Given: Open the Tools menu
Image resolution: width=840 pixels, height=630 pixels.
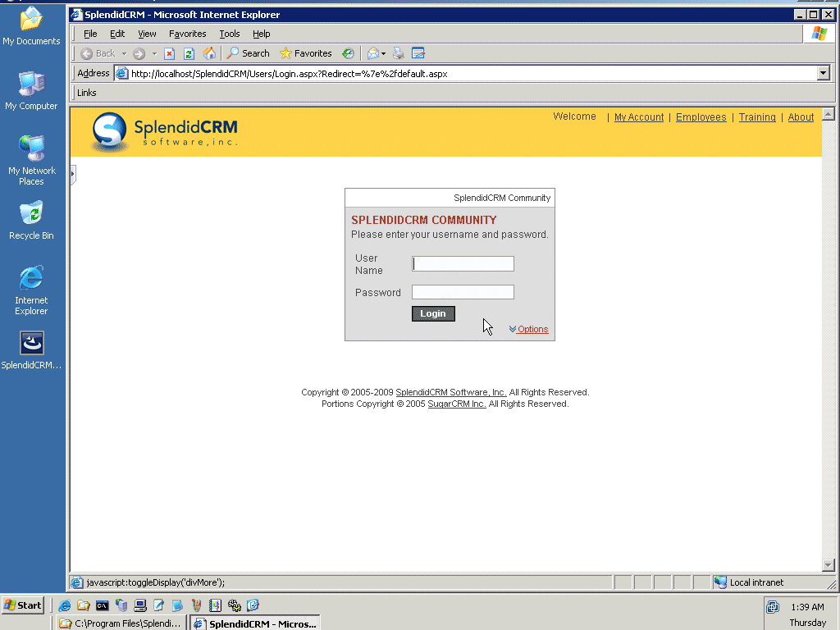Looking at the screenshot, I should point(229,34).
